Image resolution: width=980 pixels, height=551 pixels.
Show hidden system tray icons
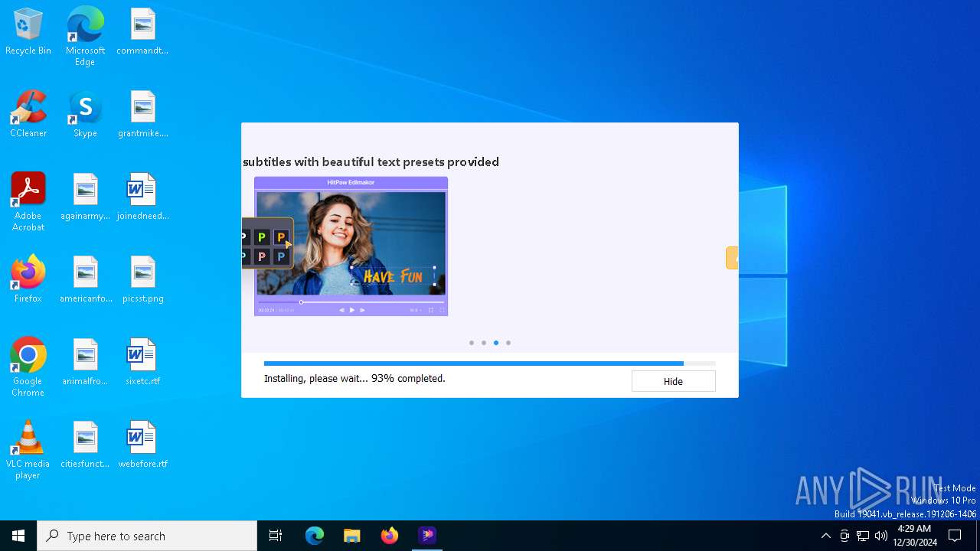coord(825,536)
